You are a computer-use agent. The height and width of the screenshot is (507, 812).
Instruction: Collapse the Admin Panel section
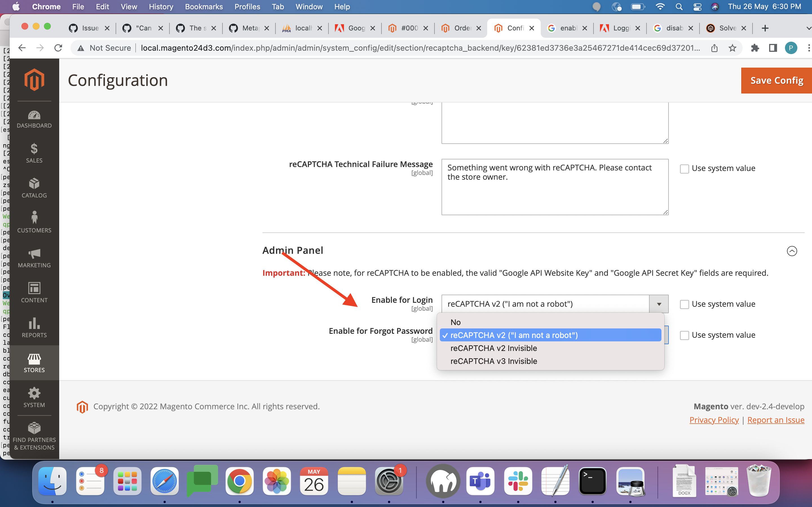(791, 251)
